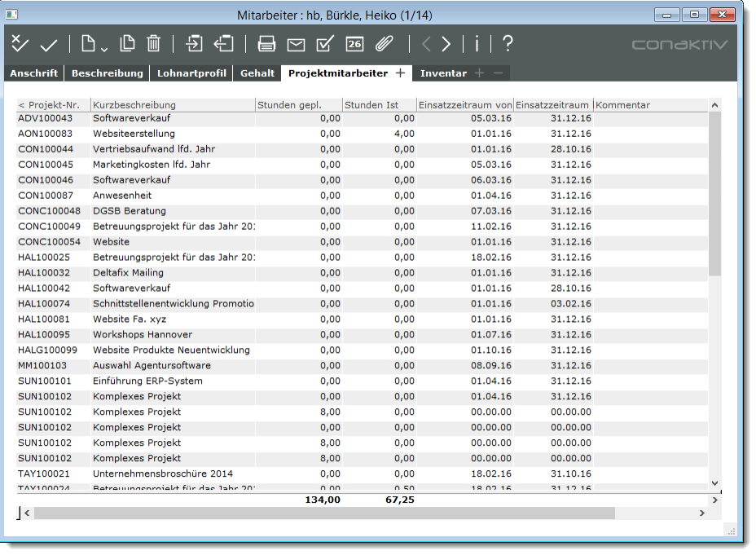Click the info icon in toolbar
The height and width of the screenshot is (555, 756).
tap(477, 44)
